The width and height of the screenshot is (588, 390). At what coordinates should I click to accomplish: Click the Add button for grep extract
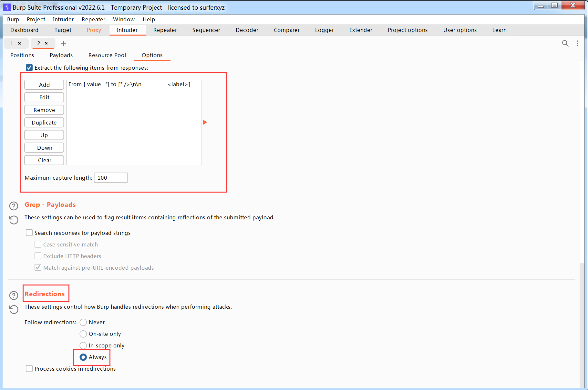pyautogui.click(x=44, y=85)
